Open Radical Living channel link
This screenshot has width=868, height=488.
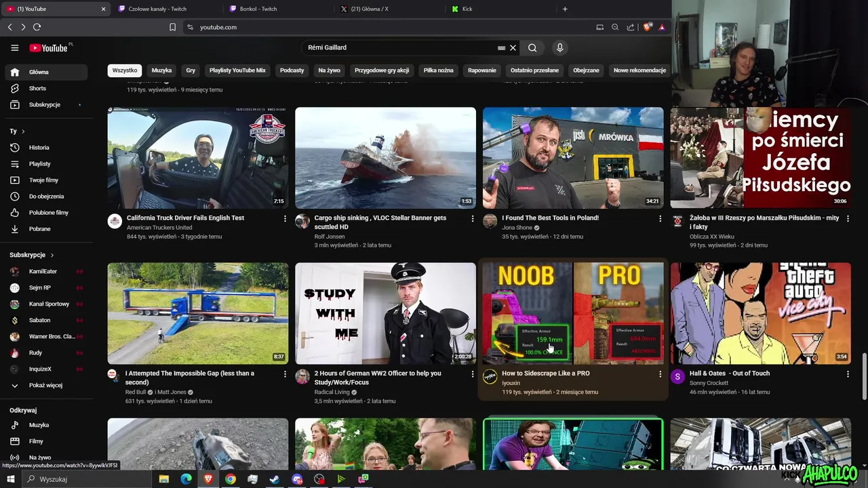click(x=332, y=392)
